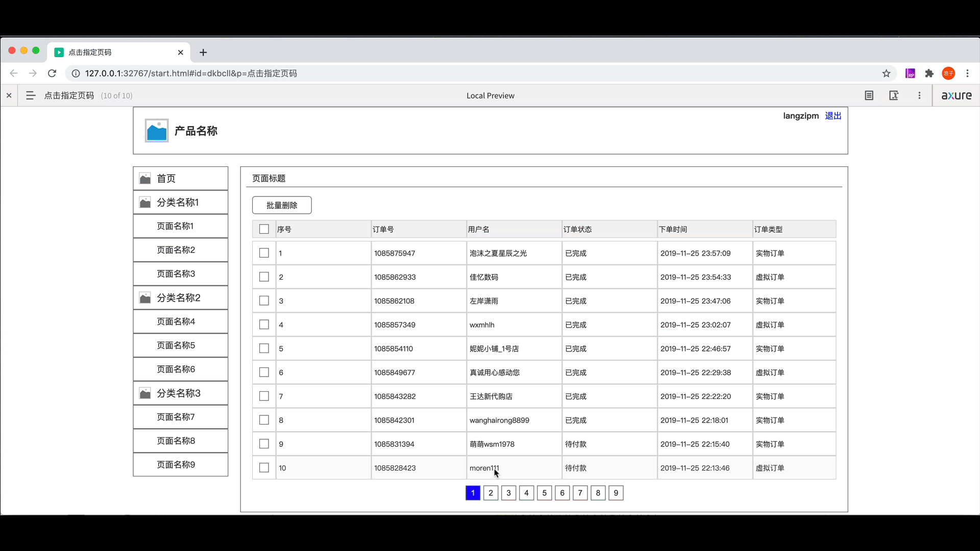Click the site info icon in address bar
This screenshot has width=980, height=551.
(76, 73)
